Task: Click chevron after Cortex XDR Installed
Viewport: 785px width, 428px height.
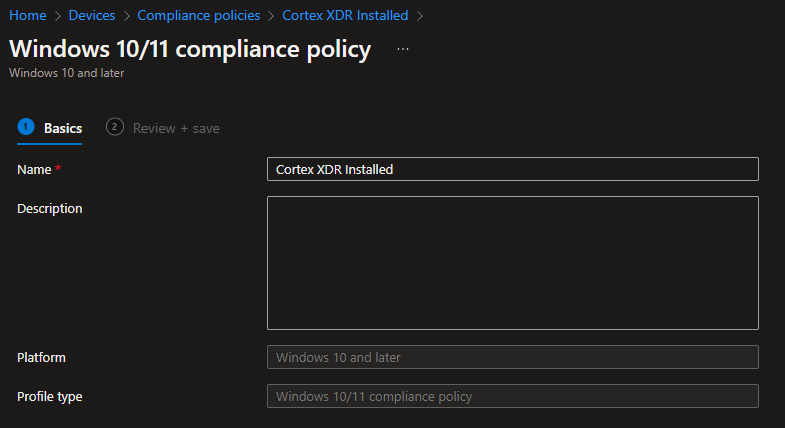Action: point(420,16)
